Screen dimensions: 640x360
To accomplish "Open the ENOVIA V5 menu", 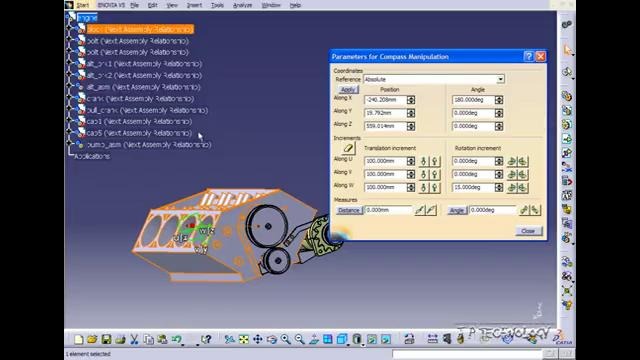I will pos(111,5).
